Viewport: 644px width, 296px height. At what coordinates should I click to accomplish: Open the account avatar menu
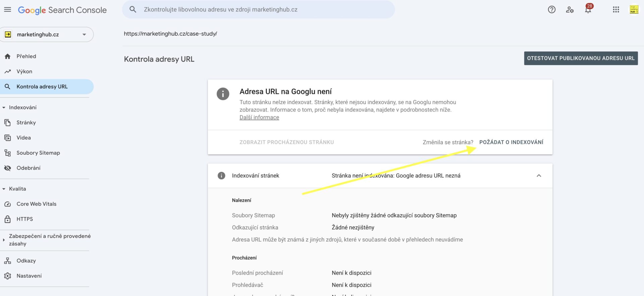[634, 9]
